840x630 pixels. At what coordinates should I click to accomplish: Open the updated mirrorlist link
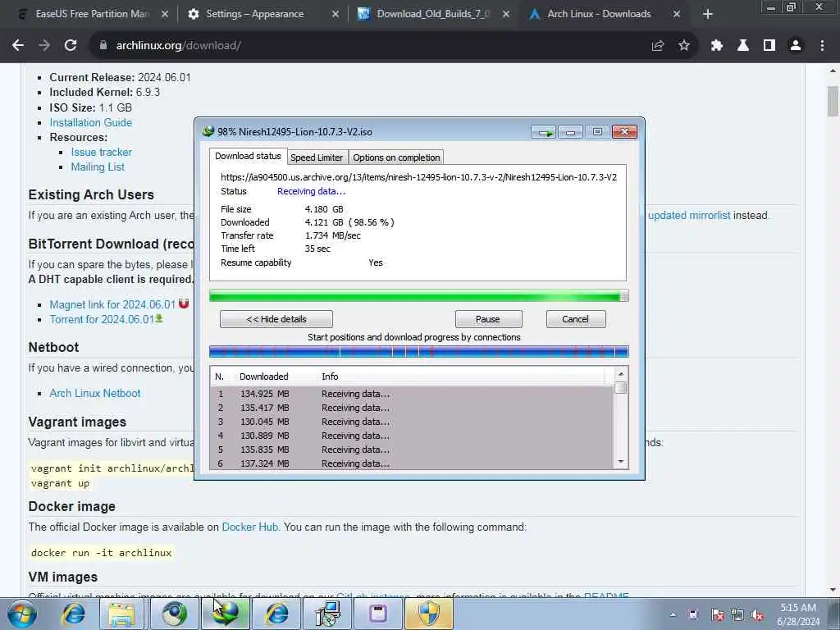[689, 216]
